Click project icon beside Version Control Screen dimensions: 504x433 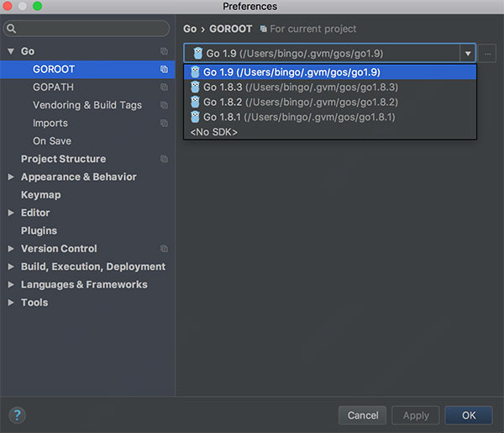(x=164, y=249)
